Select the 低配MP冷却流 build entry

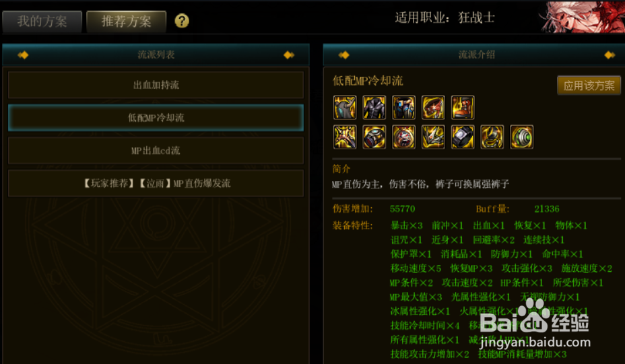pos(156,118)
